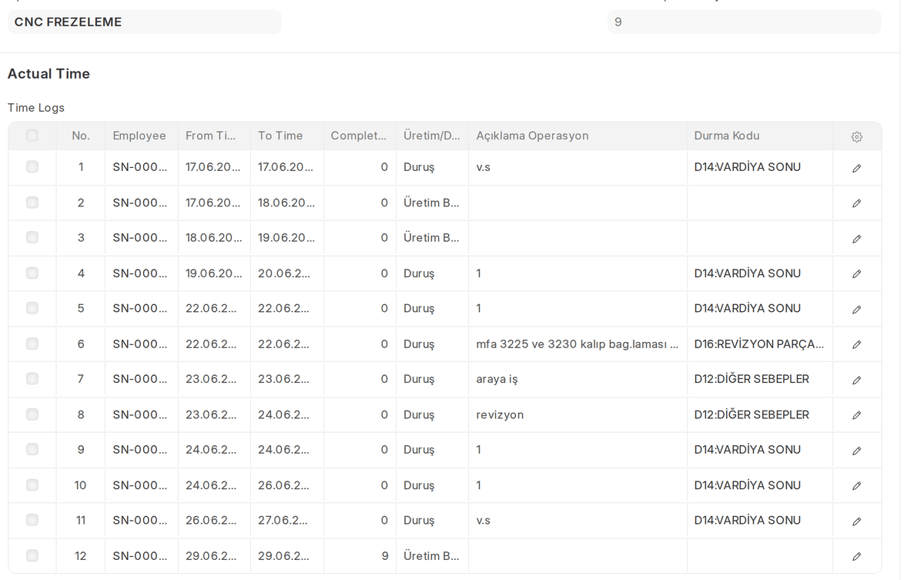
Task: Check the box for row 10
Action: [x=32, y=484]
